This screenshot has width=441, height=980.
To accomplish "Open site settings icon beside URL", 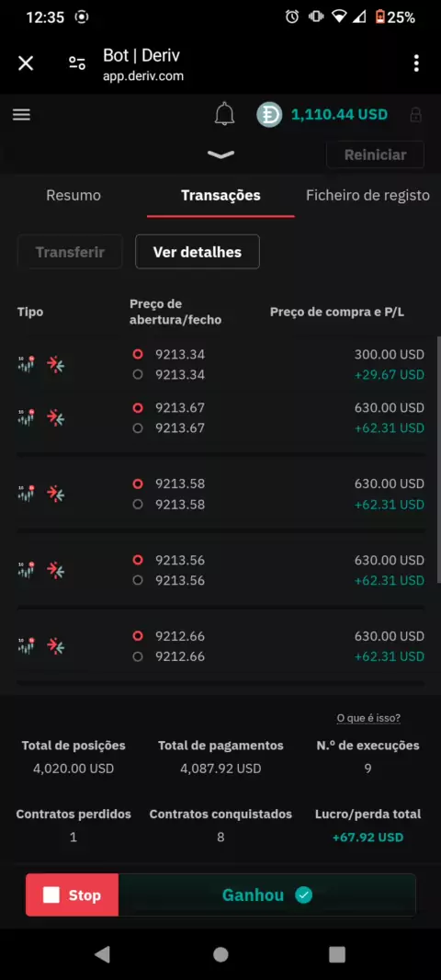I will point(77,63).
